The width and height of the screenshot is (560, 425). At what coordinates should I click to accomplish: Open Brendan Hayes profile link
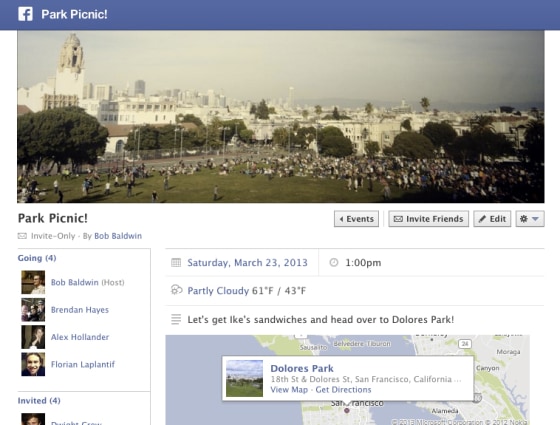80,310
